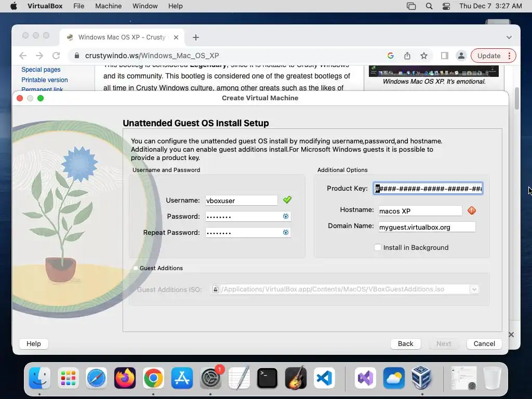This screenshot has width=532, height=399.
Task: Launch Safari from the dock
Action: (96, 378)
